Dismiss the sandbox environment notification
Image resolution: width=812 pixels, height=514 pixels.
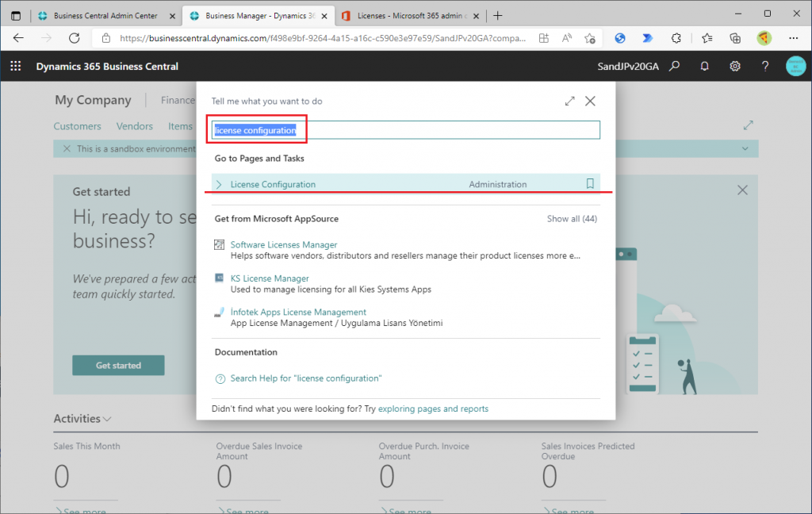[67, 148]
